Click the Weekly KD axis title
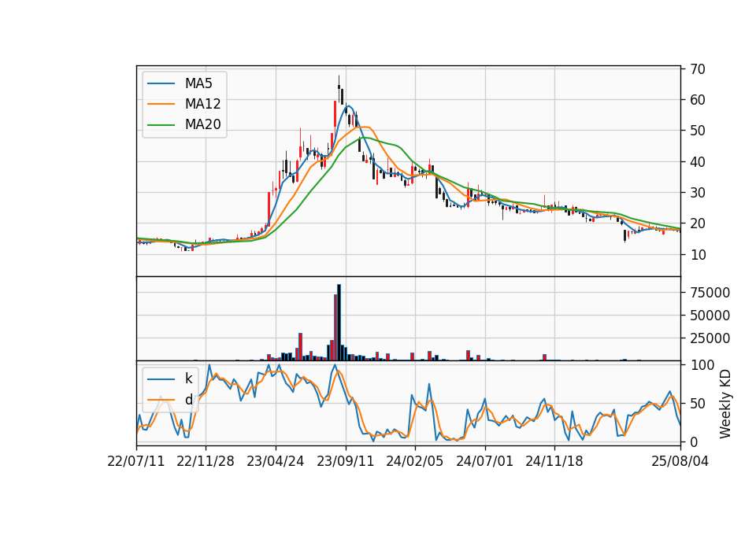 pos(724,404)
